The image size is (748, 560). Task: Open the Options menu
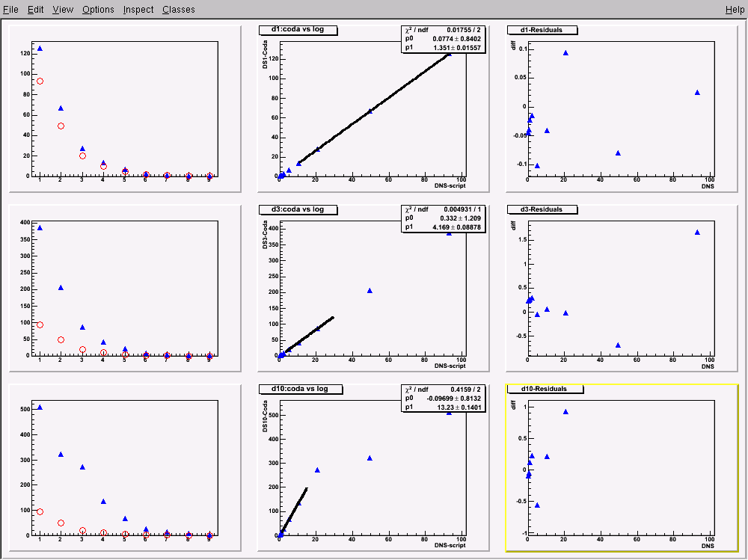point(98,9)
